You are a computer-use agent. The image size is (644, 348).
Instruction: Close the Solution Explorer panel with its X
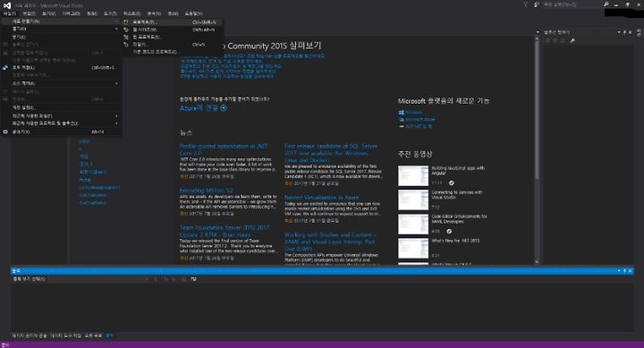[631, 32]
